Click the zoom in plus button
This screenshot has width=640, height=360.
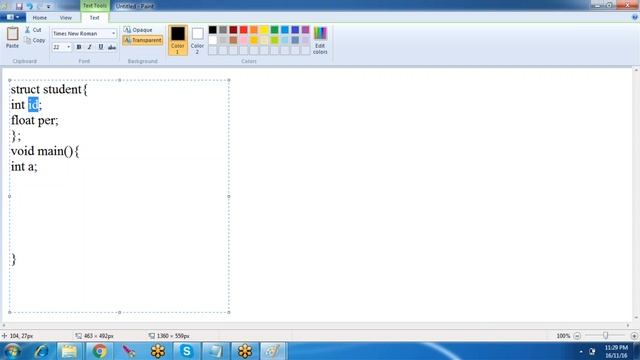coord(634,336)
